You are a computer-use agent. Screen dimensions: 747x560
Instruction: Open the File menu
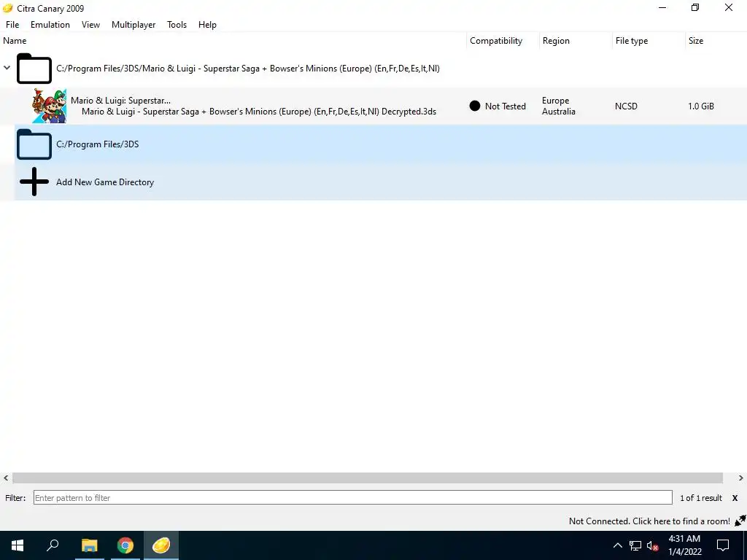12,25
